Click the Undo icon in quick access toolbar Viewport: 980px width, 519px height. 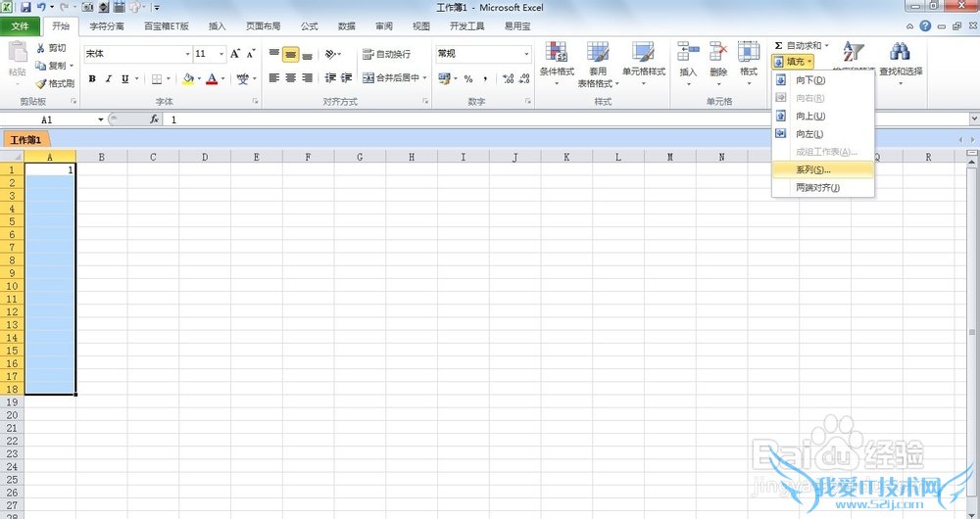(x=41, y=8)
